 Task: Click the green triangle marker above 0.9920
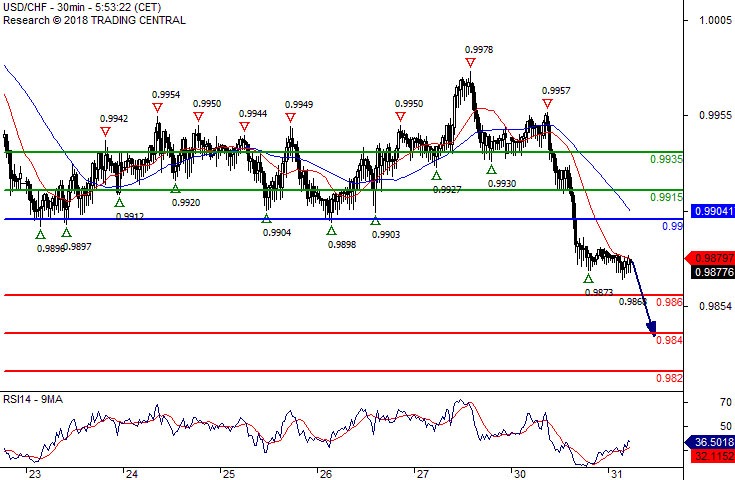point(175,188)
